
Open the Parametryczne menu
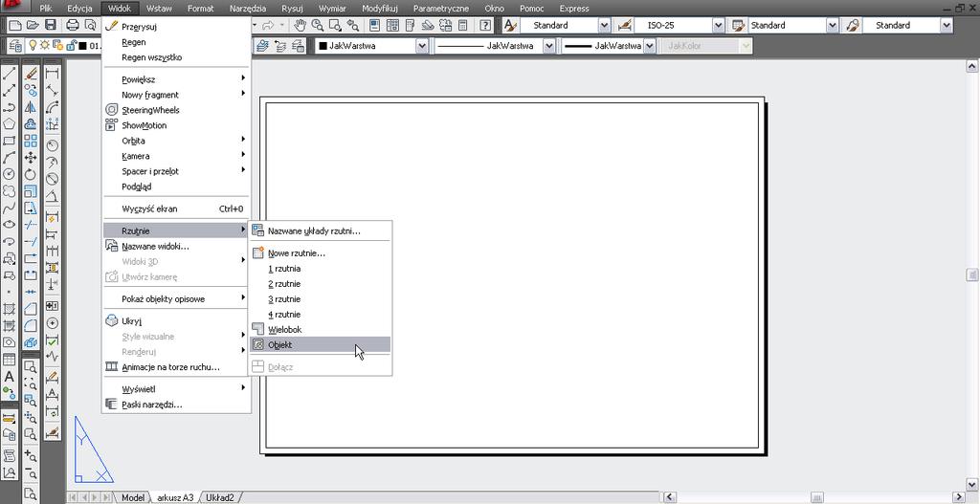[441, 9]
